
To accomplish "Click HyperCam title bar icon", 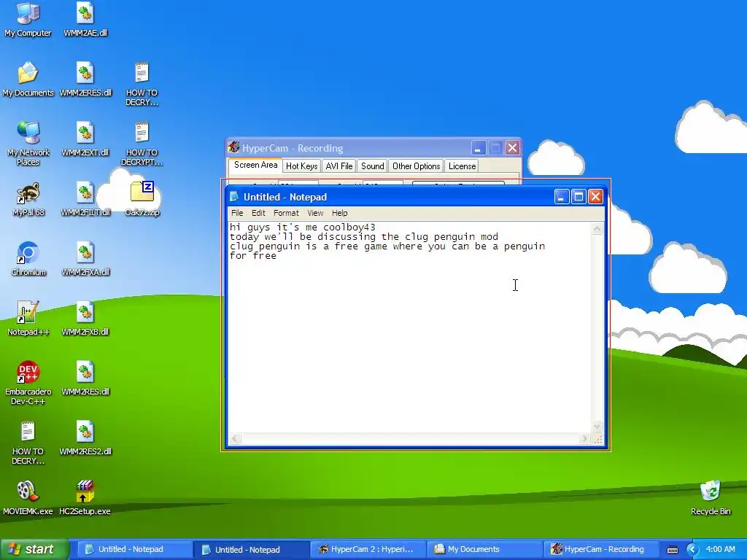I will (233, 147).
